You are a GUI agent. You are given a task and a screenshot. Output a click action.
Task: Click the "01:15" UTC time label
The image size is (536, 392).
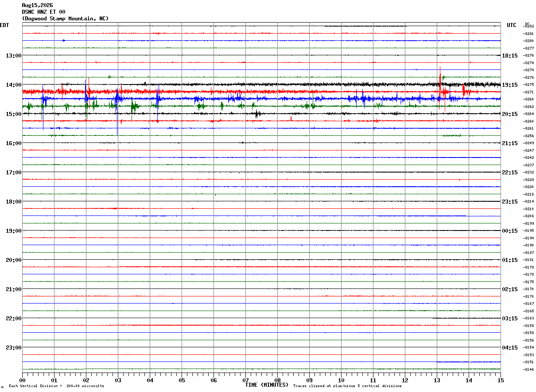[510, 260]
